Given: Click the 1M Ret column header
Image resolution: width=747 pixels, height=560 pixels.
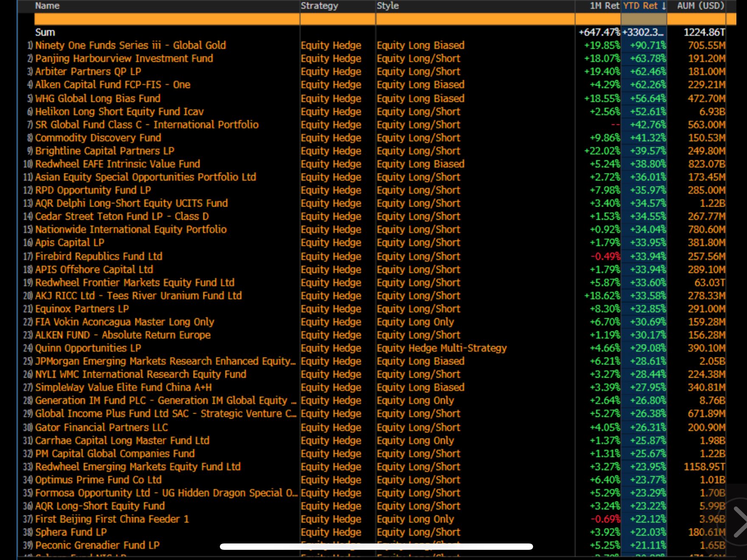Looking at the screenshot, I should 604,6.
